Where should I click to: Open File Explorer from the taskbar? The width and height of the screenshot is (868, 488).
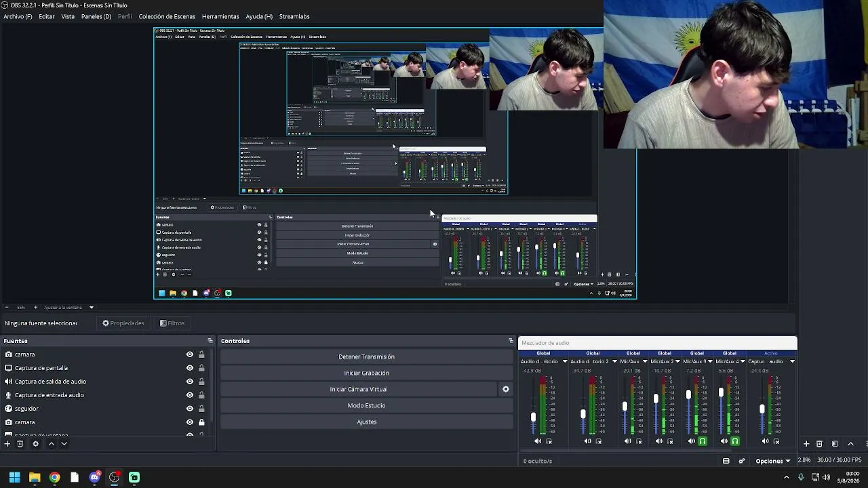[x=35, y=477]
